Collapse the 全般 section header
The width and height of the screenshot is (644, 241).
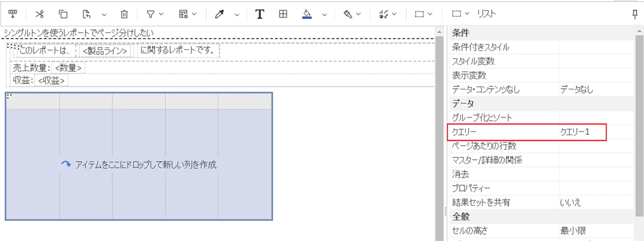pyautogui.click(x=542, y=216)
